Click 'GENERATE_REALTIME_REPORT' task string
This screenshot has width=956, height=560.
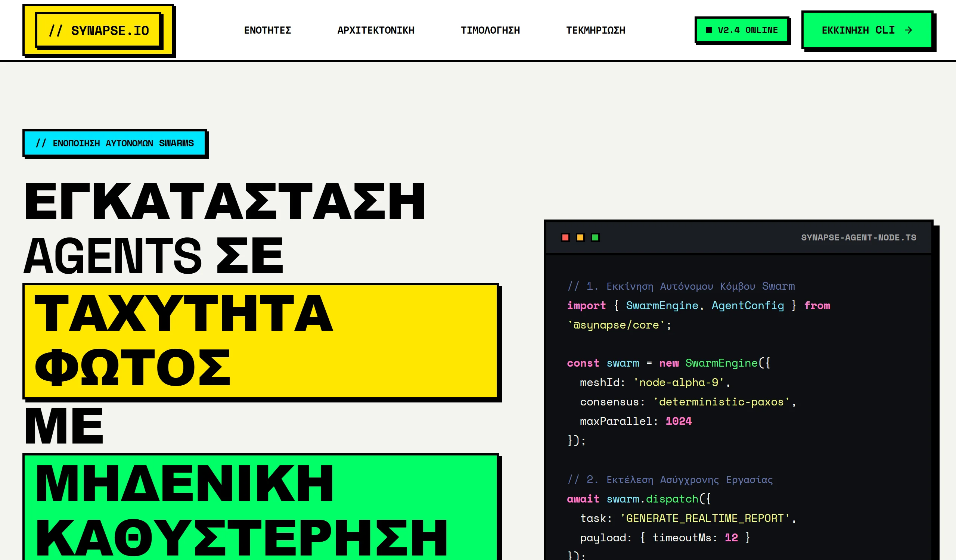tap(705, 518)
